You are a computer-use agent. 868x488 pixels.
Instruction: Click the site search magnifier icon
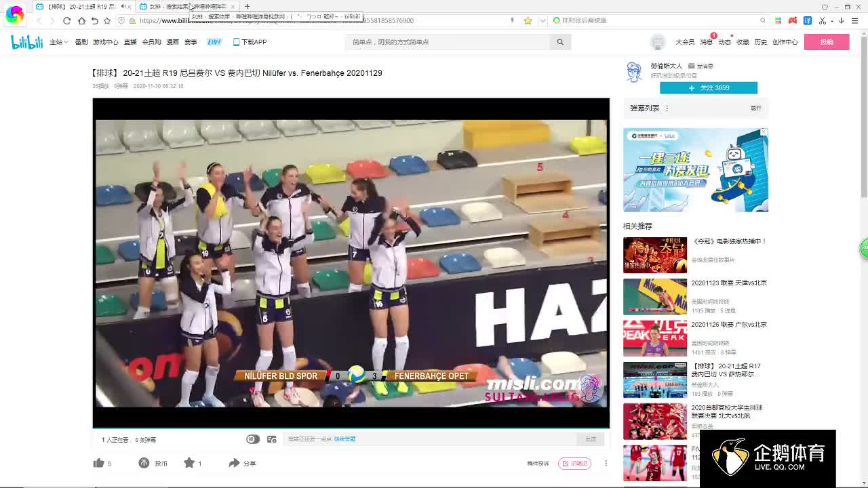point(560,42)
